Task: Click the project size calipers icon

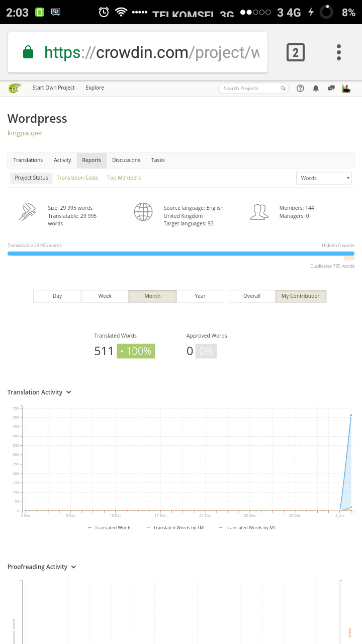Action: click(x=27, y=212)
